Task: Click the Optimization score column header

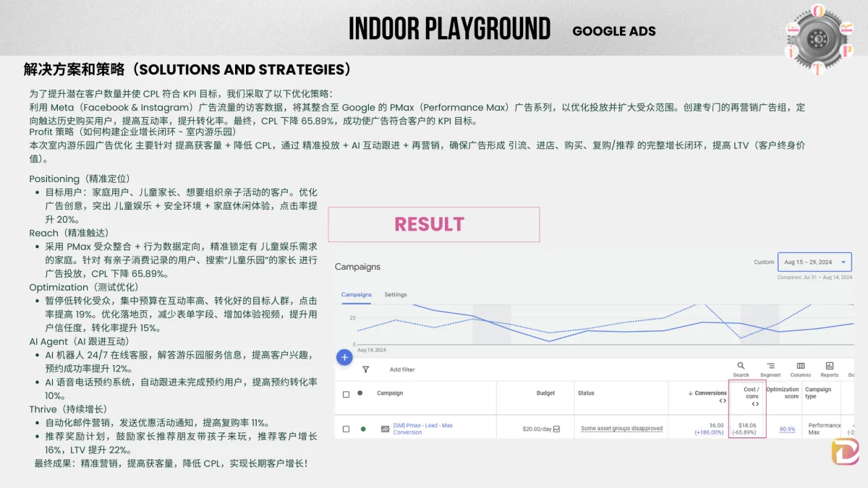Action: (783, 393)
